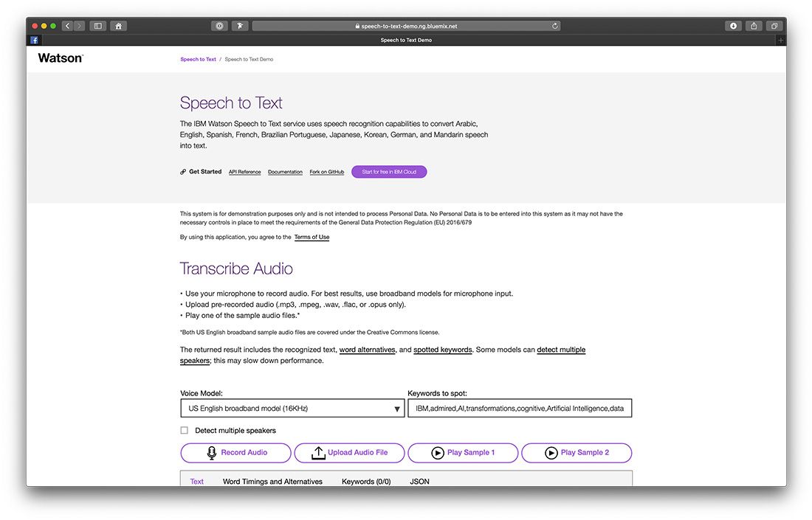The height and width of the screenshot is (520, 812).
Task: Open Fork on GitHub link
Action: pos(327,172)
